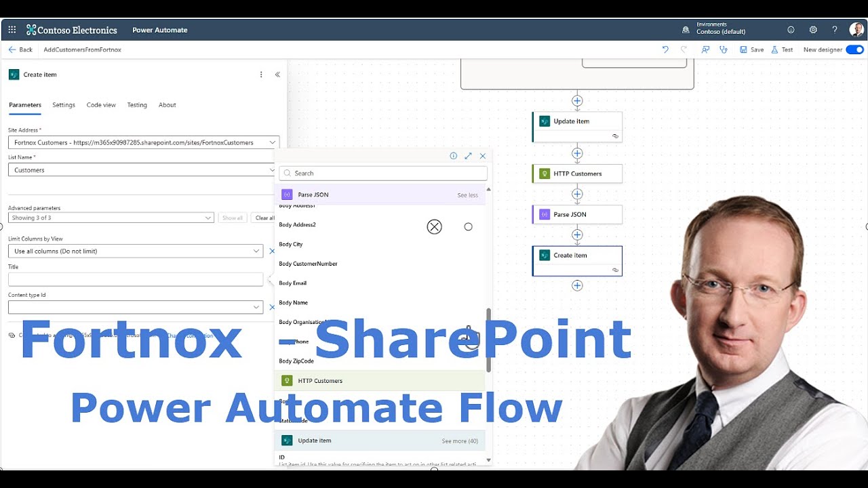Open the Content type Id dropdown

pyautogui.click(x=136, y=307)
